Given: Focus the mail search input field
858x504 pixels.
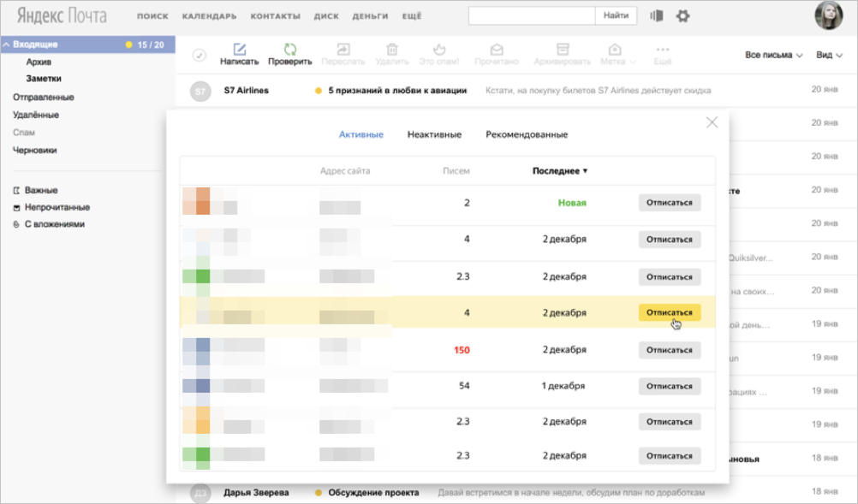Looking at the screenshot, I should (532, 15).
